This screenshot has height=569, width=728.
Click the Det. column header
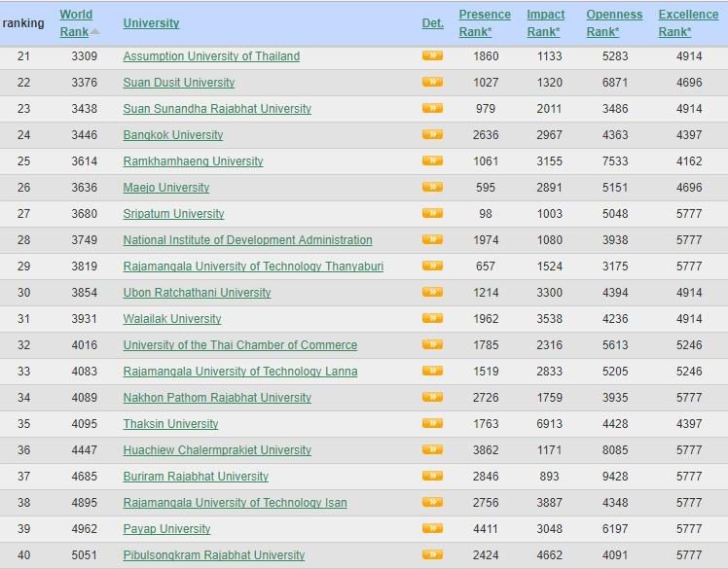[433, 23]
